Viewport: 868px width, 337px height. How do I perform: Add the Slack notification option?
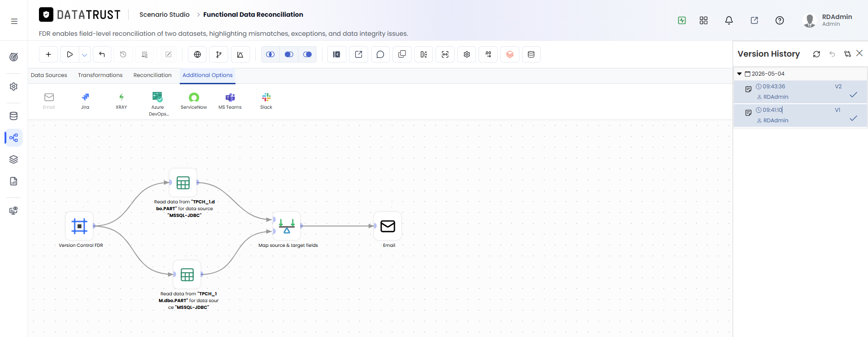tap(266, 101)
